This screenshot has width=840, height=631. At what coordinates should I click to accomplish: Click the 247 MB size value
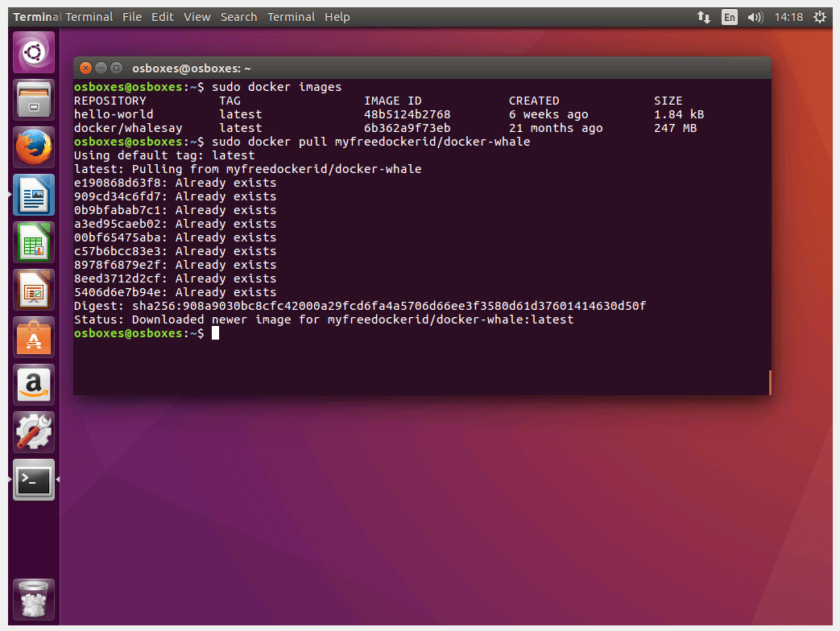click(x=675, y=129)
